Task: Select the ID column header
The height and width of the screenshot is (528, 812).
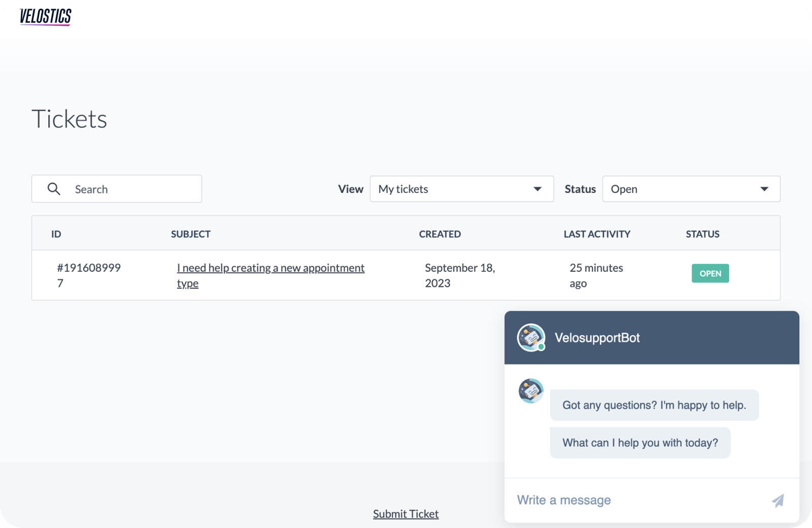Action: coord(56,234)
